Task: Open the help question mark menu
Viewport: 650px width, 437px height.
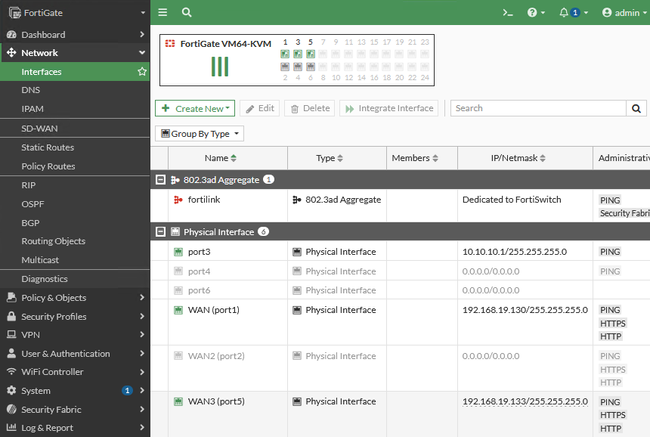Action: coord(535,13)
